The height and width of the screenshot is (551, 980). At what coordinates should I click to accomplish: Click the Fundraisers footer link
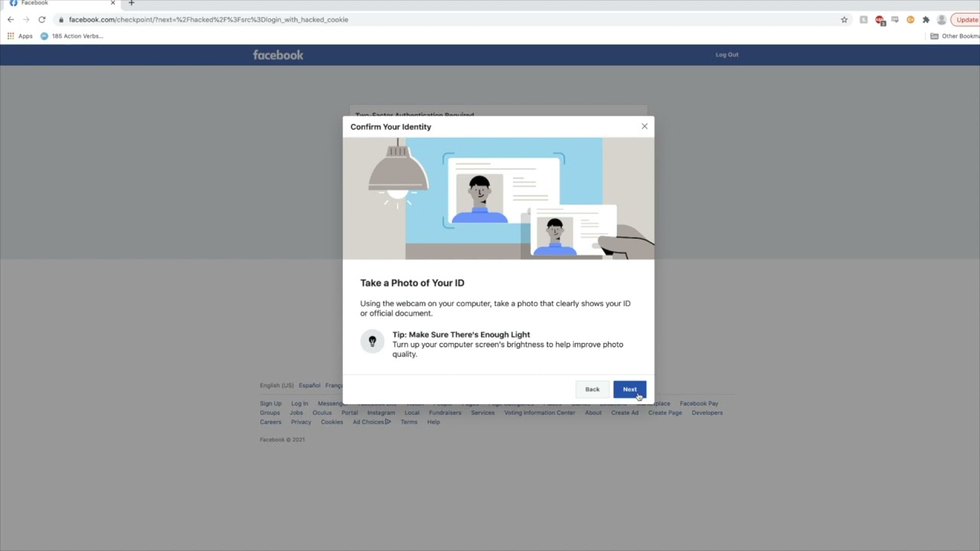(x=445, y=412)
